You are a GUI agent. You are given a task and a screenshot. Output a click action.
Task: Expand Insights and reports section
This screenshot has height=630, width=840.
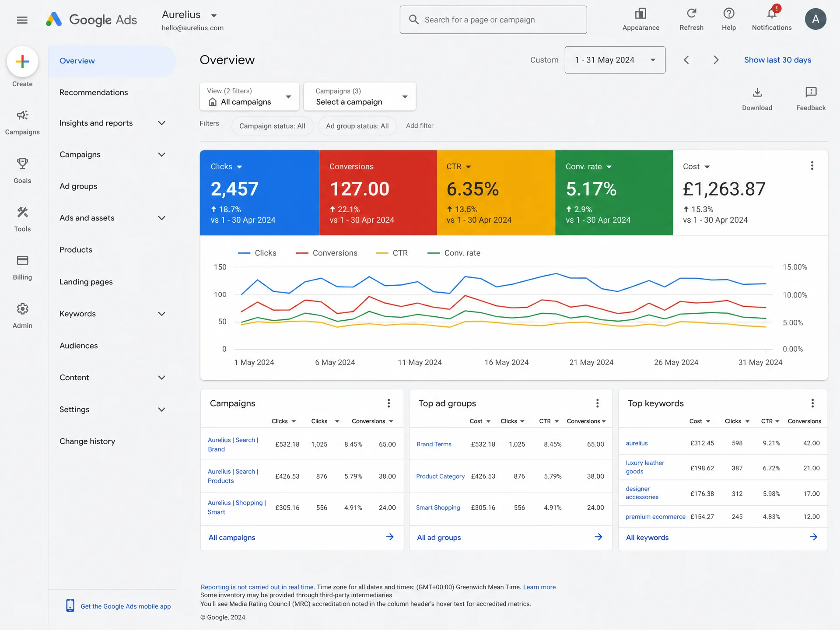[x=161, y=123]
